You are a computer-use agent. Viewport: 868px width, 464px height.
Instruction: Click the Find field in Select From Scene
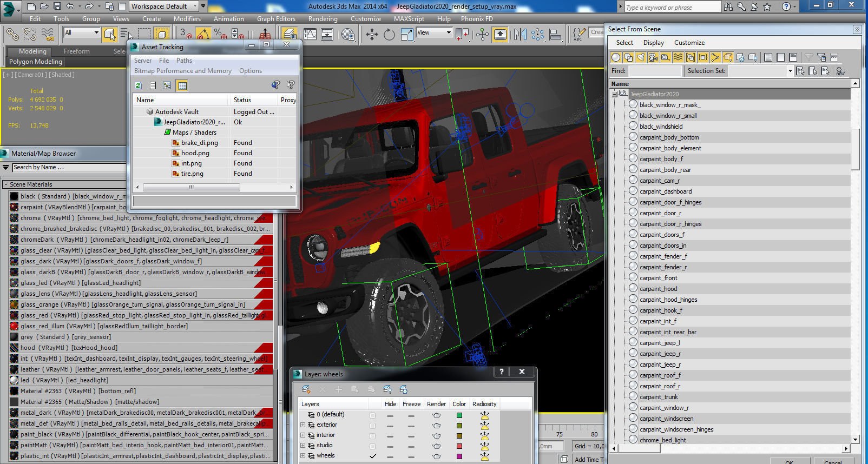655,71
